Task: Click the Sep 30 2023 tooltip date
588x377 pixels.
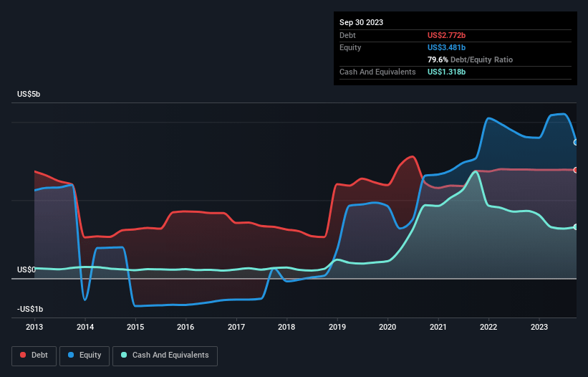Action: pos(361,22)
